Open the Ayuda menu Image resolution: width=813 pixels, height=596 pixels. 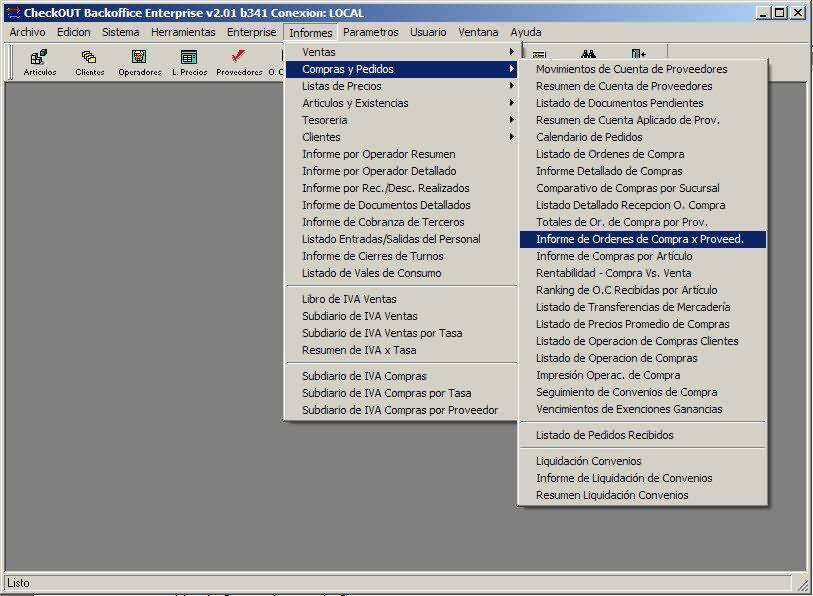point(526,32)
